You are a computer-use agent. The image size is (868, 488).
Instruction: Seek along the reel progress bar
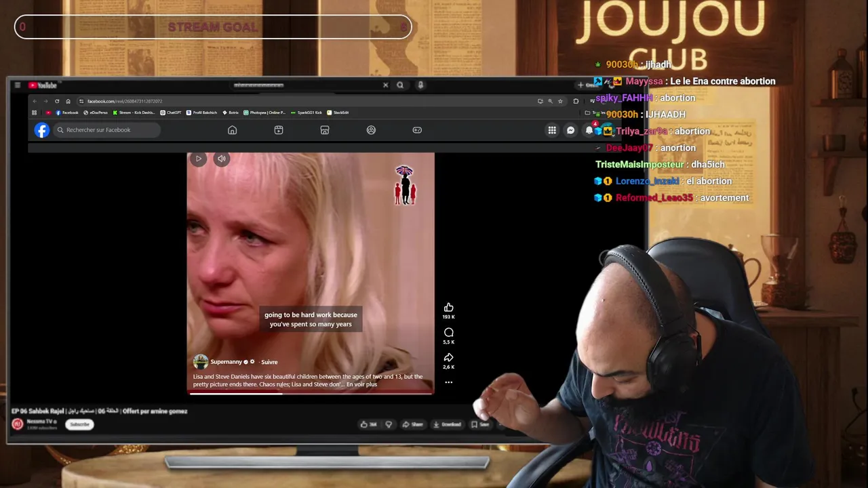311,393
